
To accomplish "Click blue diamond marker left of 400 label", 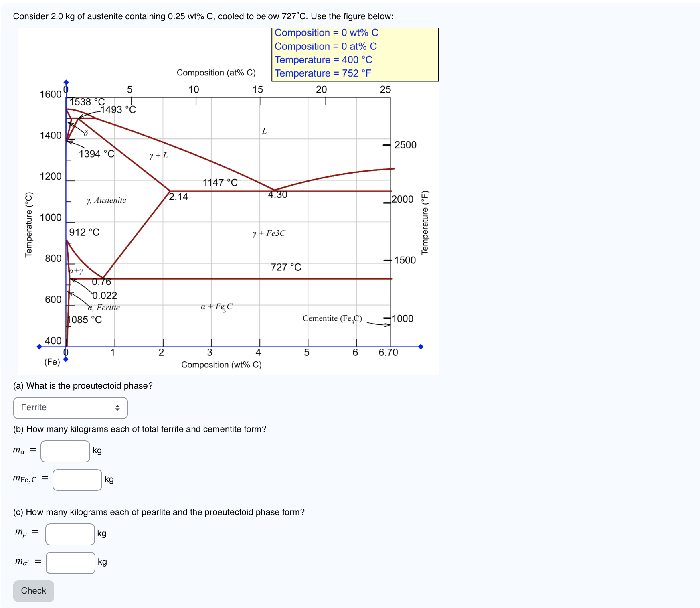I will pyautogui.click(x=39, y=347).
